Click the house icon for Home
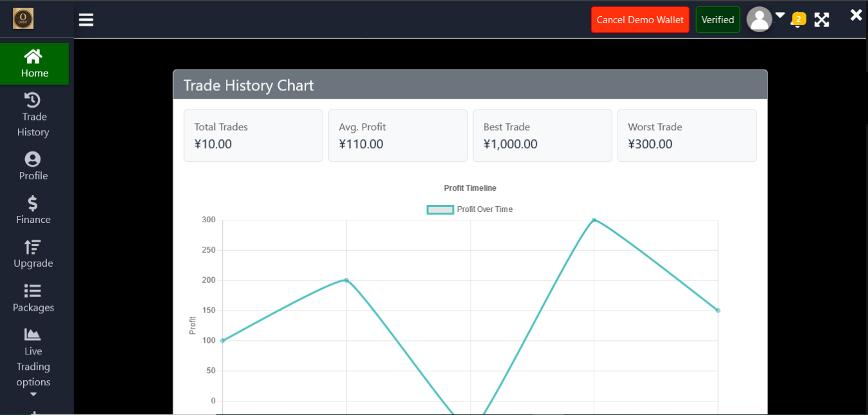868x415 pixels. click(x=33, y=56)
